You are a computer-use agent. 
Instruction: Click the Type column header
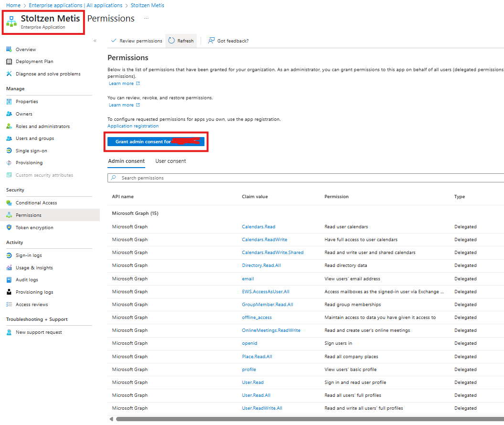459,196
